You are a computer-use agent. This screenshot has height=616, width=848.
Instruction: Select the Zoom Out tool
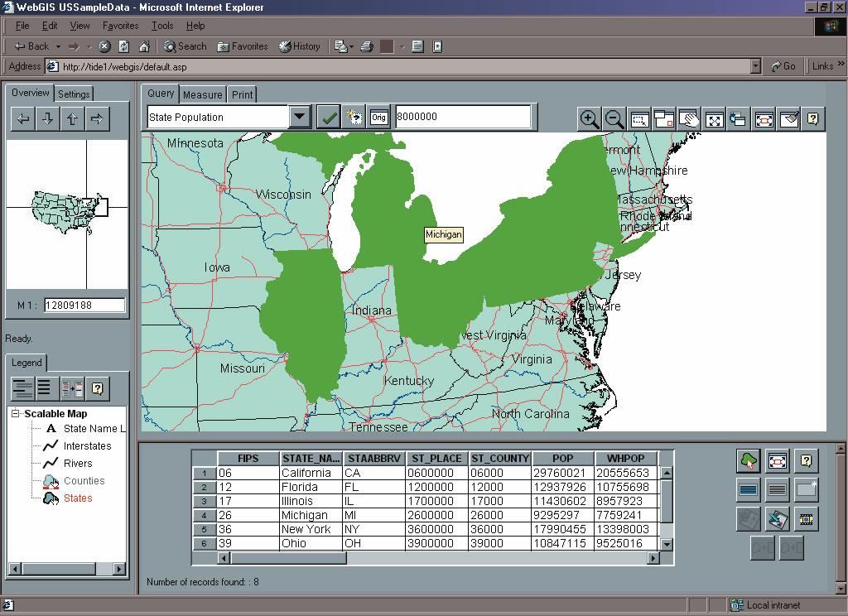pyautogui.click(x=614, y=119)
